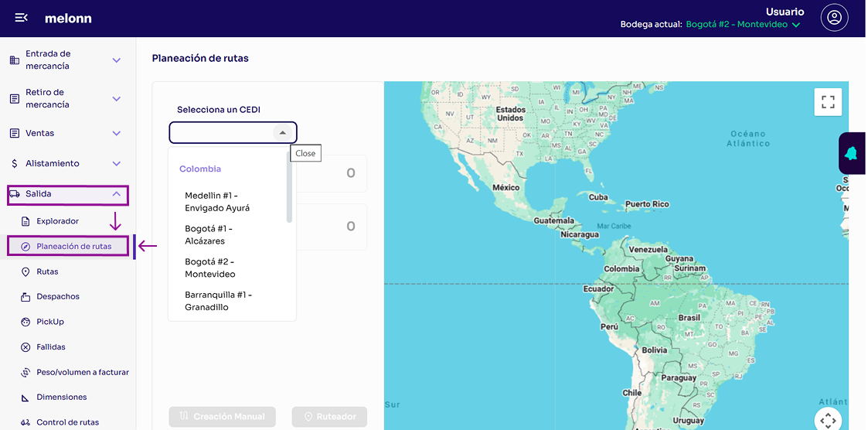Choose Bogotá #2 - Montevideo from list
This screenshot has width=868, height=430.
tap(210, 268)
